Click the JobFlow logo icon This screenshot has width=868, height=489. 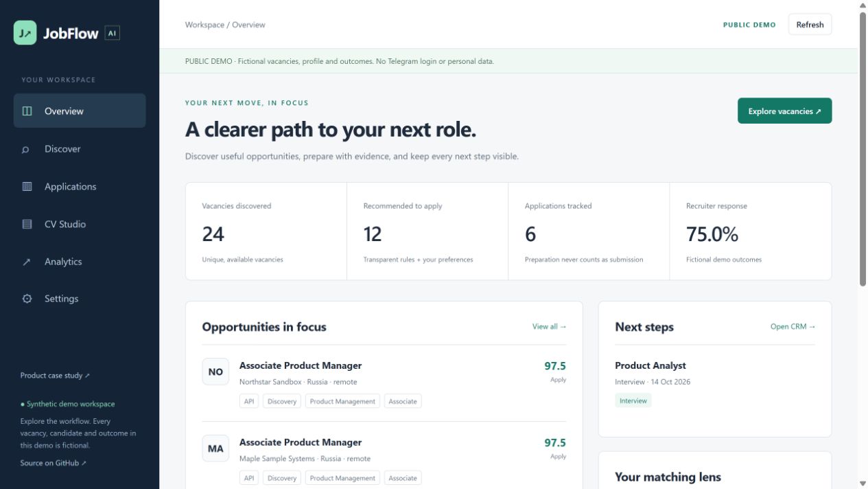(x=25, y=33)
